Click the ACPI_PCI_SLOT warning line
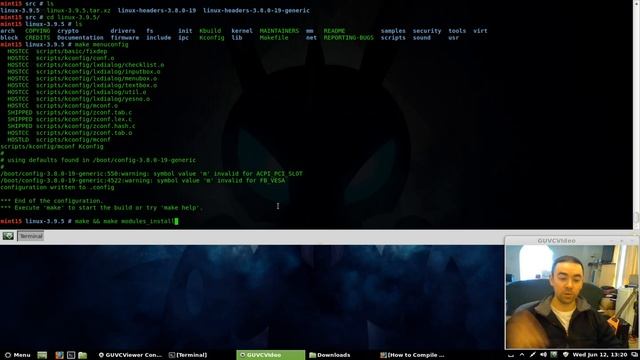This screenshot has height=360, width=640. coord(151,173)
